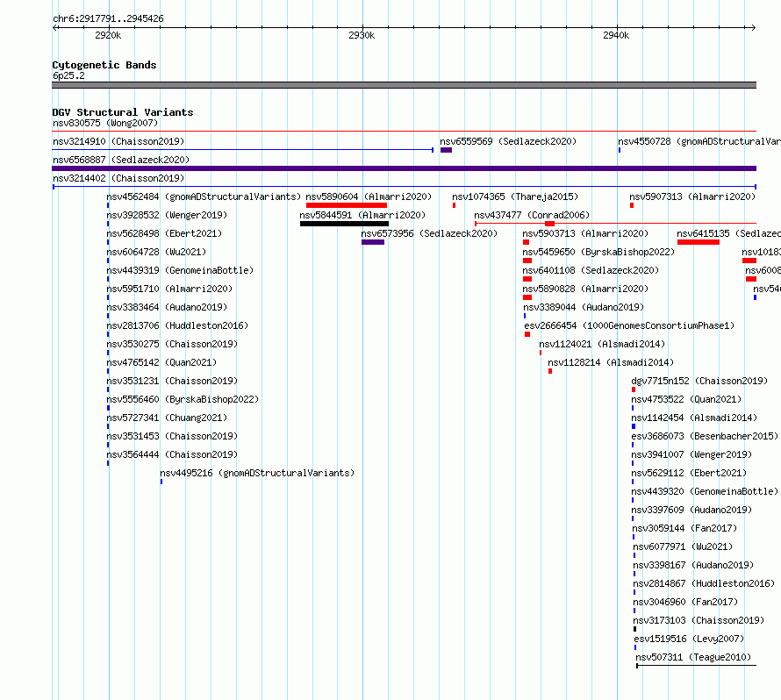Open nsv1124021 (Alsmadi2014) label
The width and height of the screenshot is (781, 700).
[602, 344]
